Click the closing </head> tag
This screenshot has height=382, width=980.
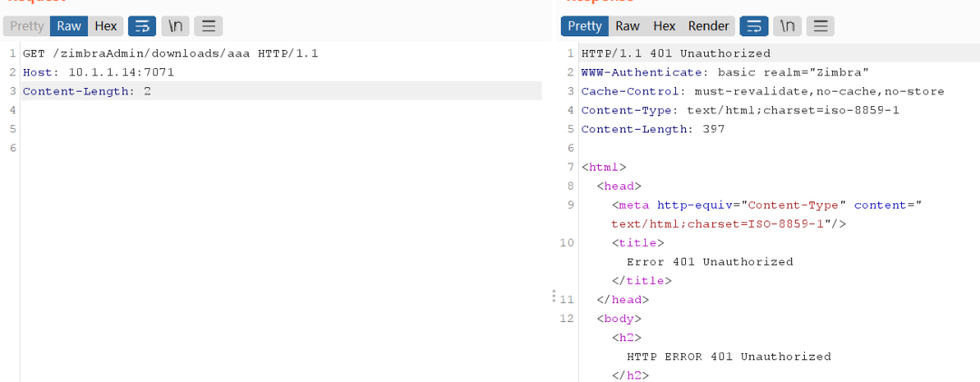click(622, 300)
